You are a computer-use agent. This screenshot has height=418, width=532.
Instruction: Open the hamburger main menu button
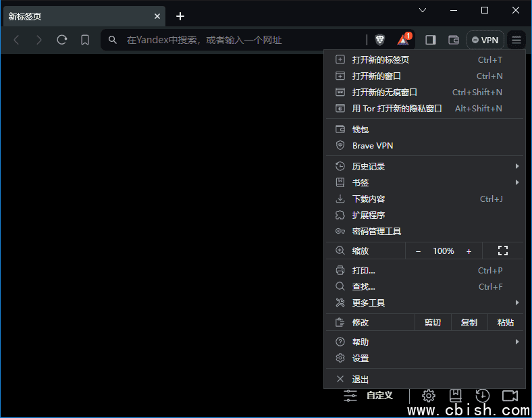[516, 40]
